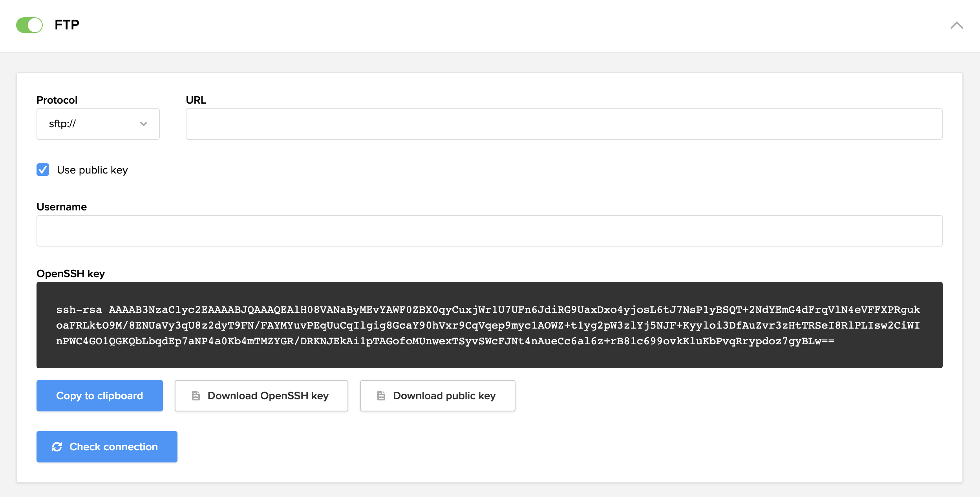The image size is (980, 497).
Task: Uncheck the Use public key checkbox
Action: (x=43, y=170)
